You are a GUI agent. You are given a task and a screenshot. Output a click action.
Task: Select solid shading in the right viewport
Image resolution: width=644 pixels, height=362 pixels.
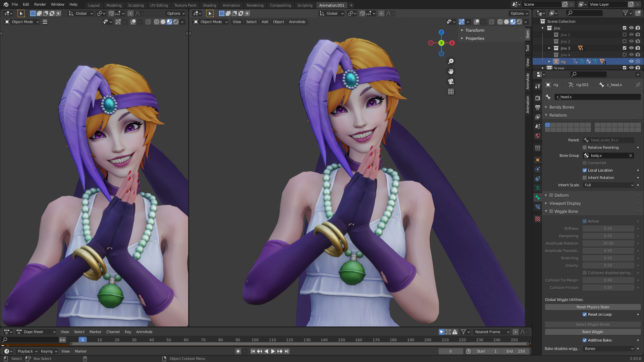pyautogui.click(x=506, y=22)
